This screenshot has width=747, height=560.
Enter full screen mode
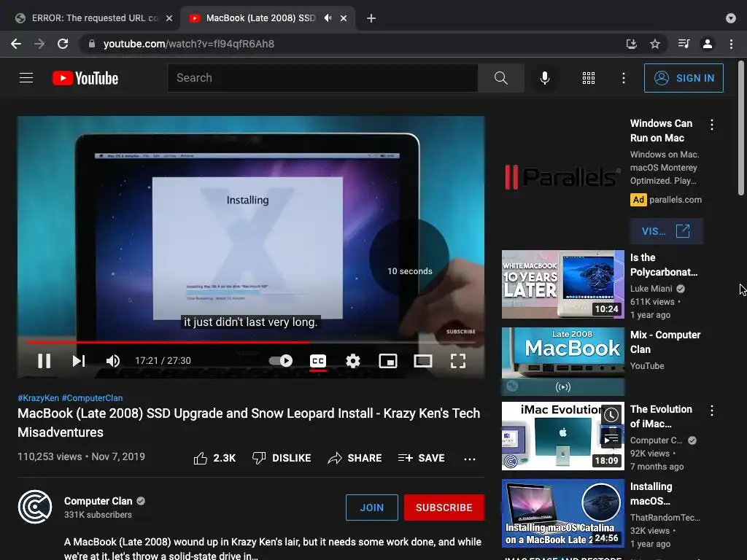tap(458, 361)
